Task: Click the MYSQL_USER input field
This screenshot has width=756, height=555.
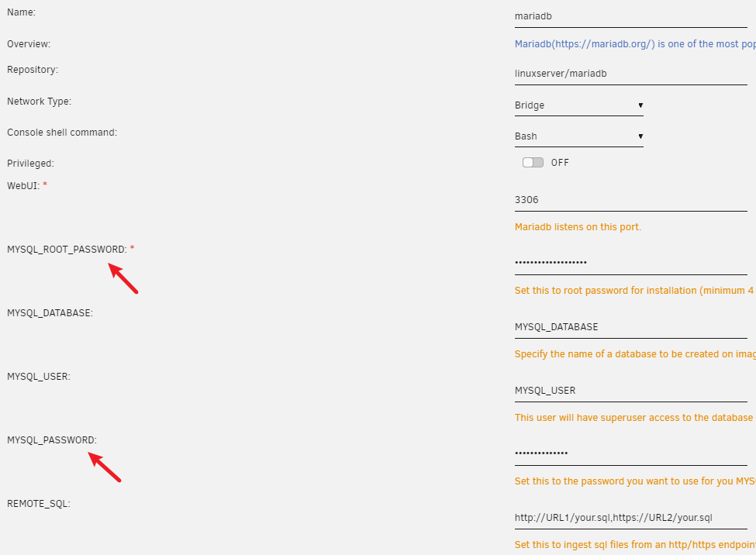Action: pos(630,391)
